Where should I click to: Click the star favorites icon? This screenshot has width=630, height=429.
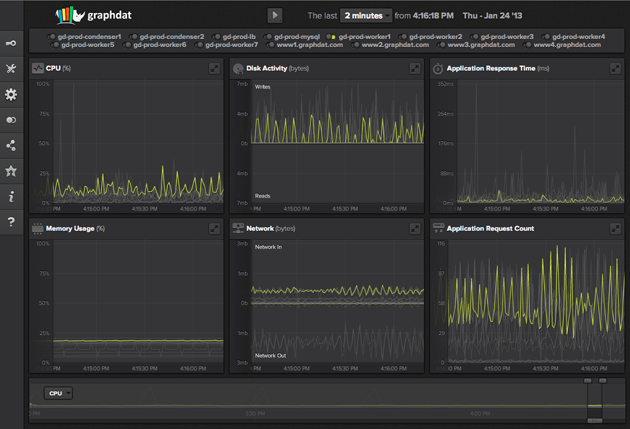pyautogui.click(x=11, y=172)
